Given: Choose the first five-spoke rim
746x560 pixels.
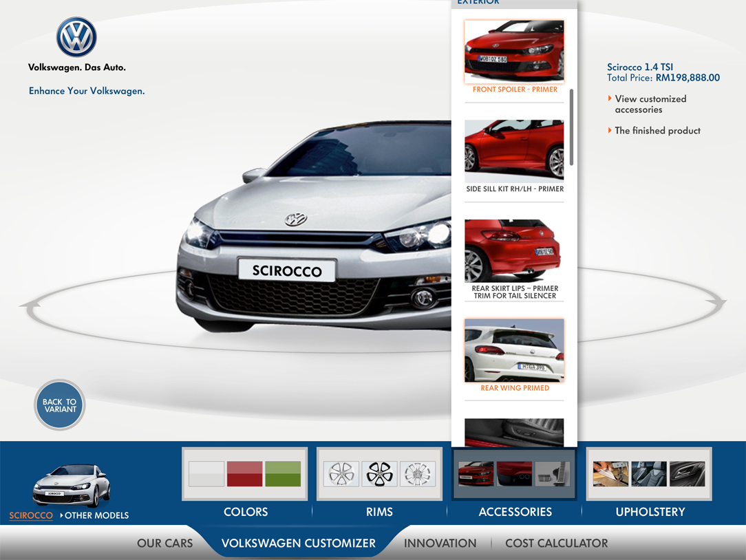Looking at the screenshot, I should point(341,473).
